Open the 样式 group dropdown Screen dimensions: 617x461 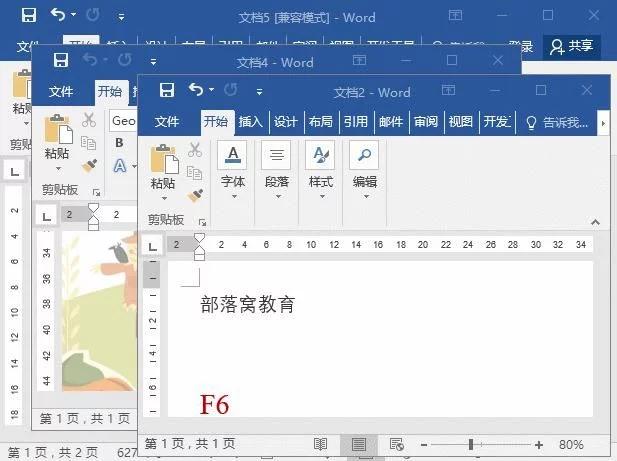click(x=321, y=170)
